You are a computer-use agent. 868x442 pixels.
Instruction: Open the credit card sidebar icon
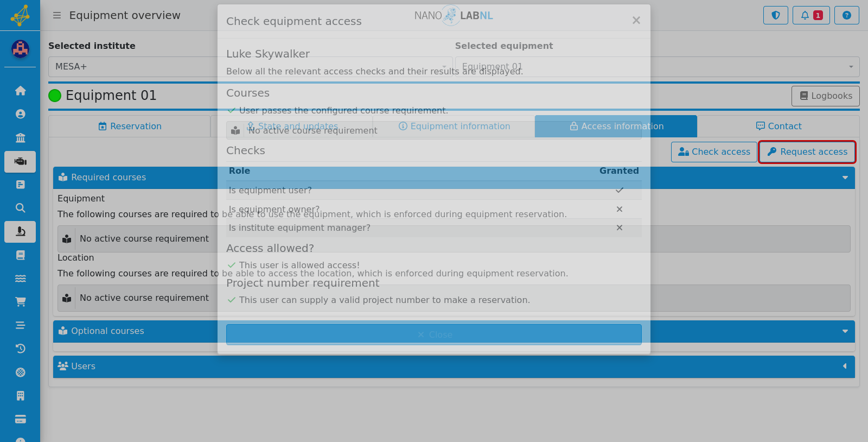(20, 419)
